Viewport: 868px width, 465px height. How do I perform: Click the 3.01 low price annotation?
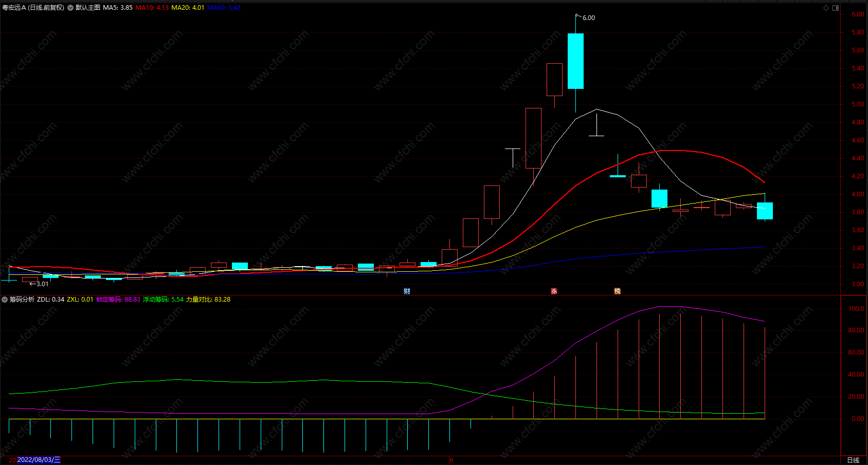(43, 284)
